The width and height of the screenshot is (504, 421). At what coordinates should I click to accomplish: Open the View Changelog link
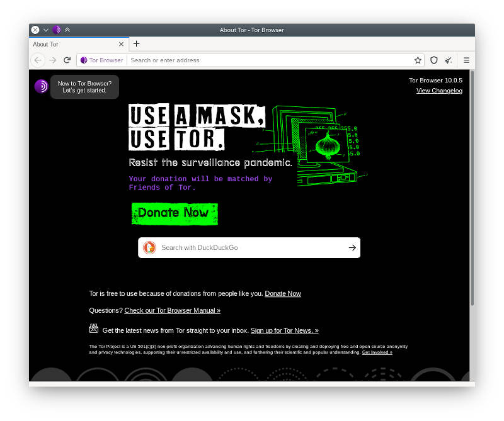click(x=439, y=91)
